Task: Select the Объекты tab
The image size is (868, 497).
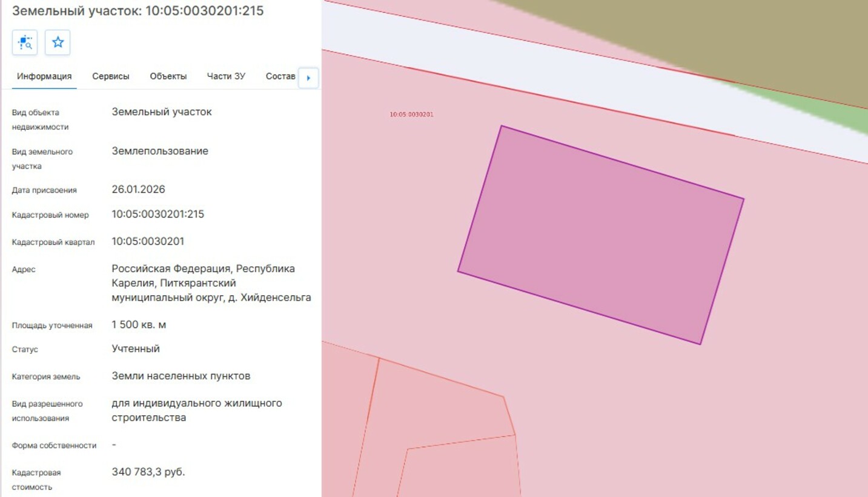Action: pyautogui.click(x=168, y=76)
